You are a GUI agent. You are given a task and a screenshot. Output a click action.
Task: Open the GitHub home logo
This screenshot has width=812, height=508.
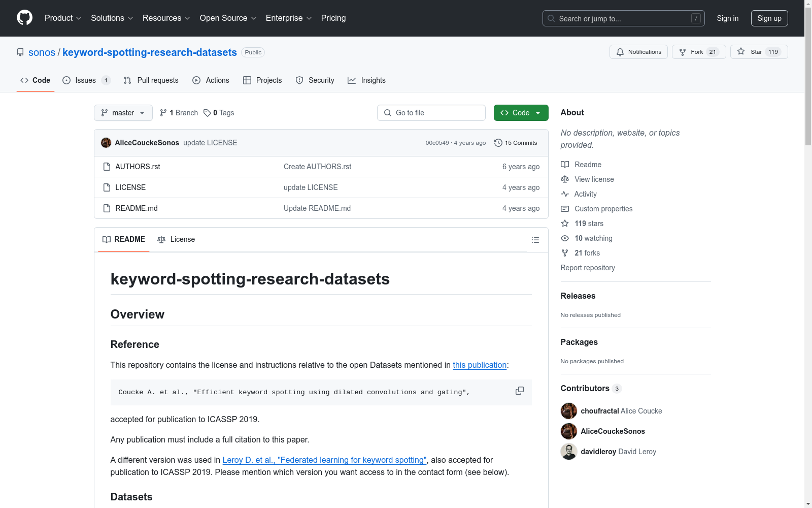pos(24,18)
